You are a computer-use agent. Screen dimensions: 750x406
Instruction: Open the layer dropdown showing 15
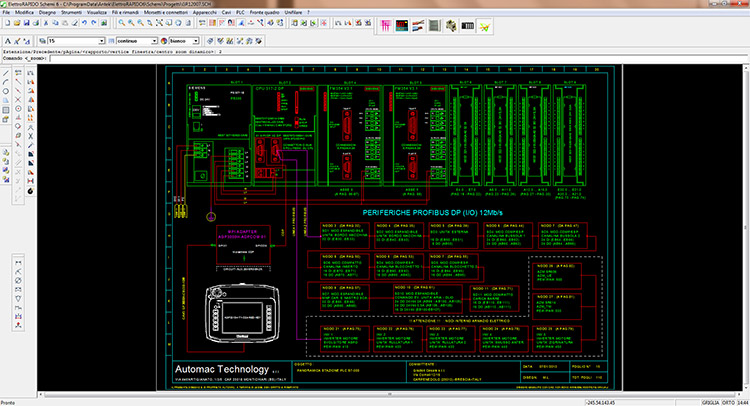click(76, 41)
